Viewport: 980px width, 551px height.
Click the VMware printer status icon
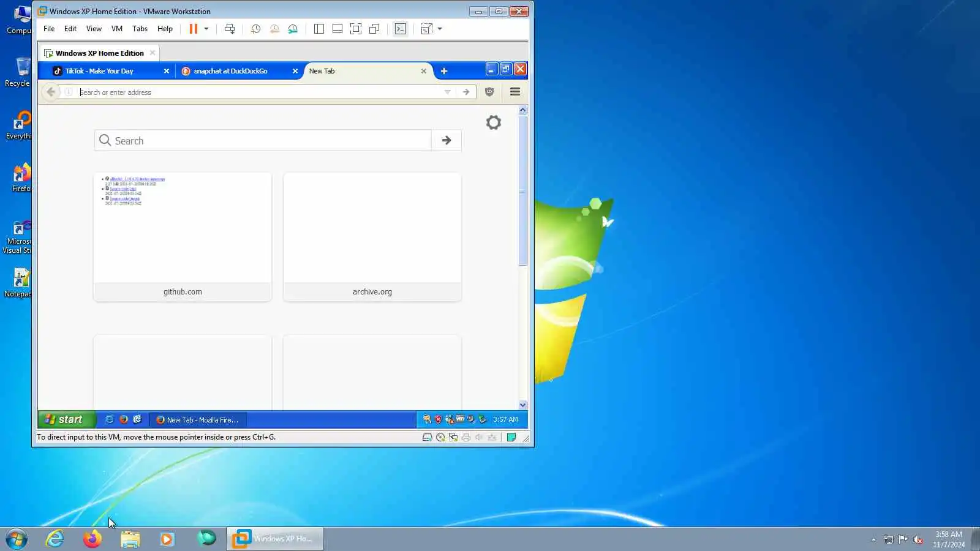pos(466,437)
